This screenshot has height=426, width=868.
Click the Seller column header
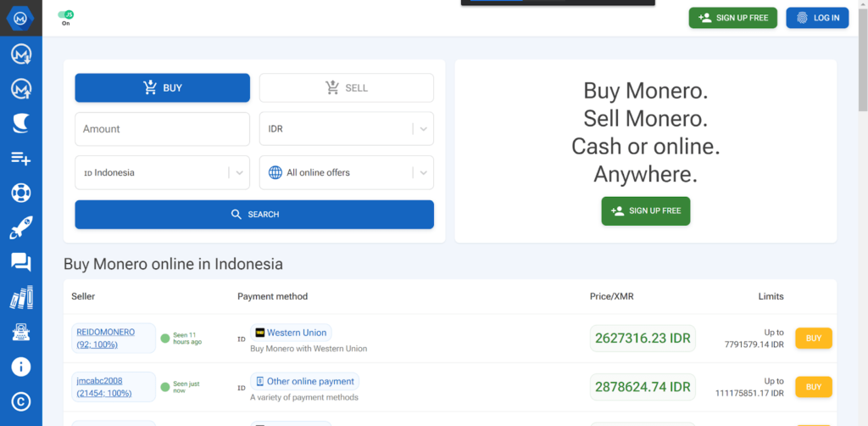tap(83, 296)
